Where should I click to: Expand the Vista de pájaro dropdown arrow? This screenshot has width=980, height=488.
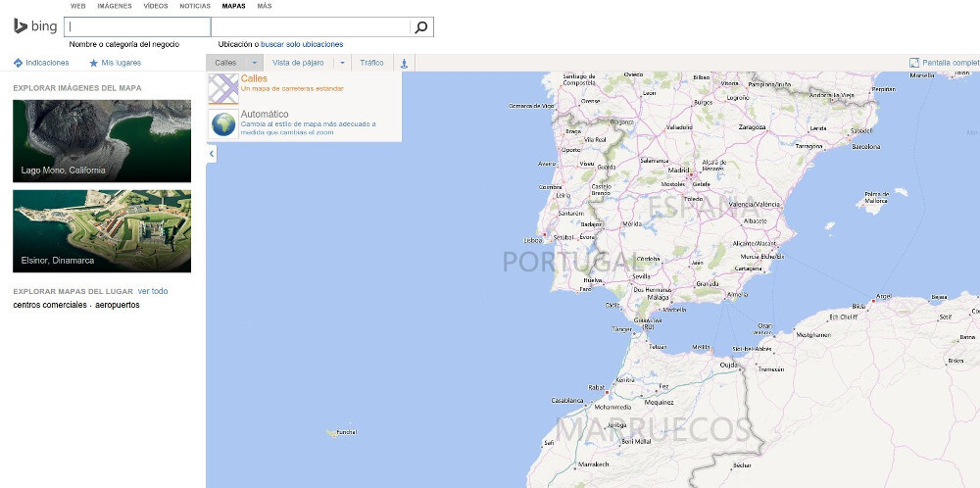pyautogui.click(x=342, y=63)
